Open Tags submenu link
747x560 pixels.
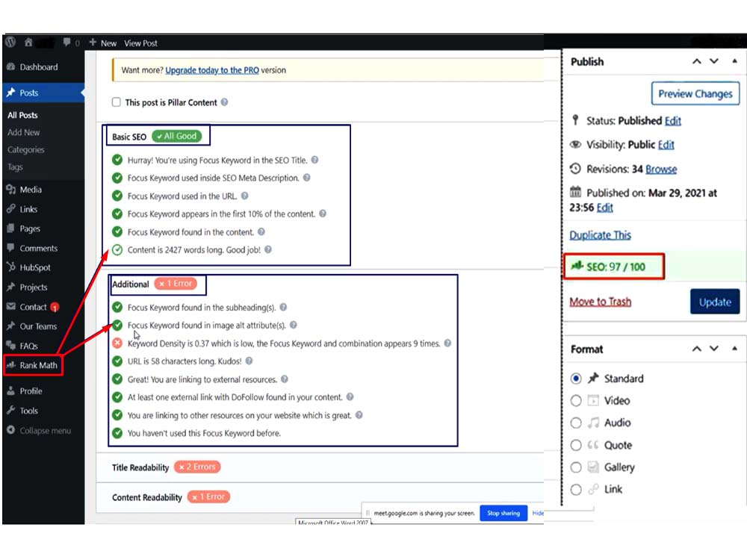15,167
